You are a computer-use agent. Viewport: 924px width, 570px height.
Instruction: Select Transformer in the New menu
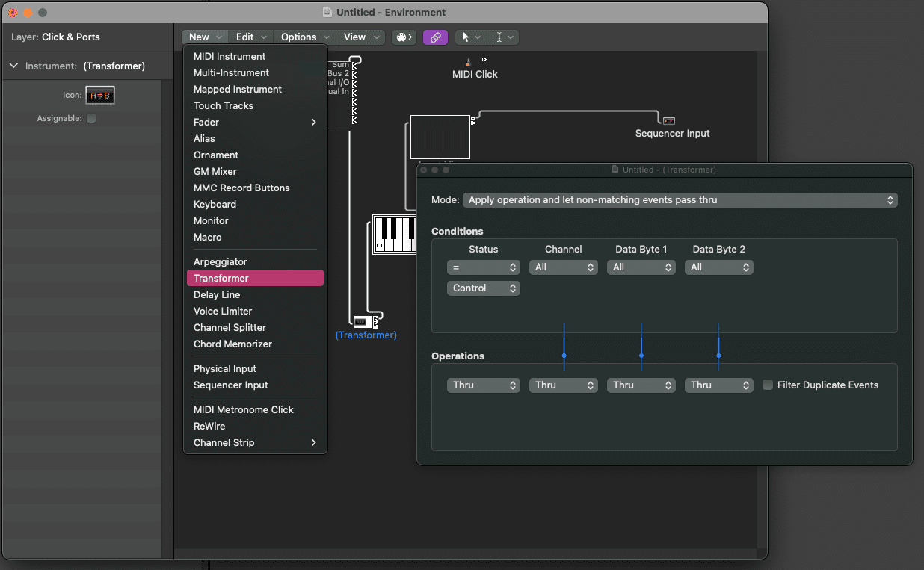tap(255, 278)
